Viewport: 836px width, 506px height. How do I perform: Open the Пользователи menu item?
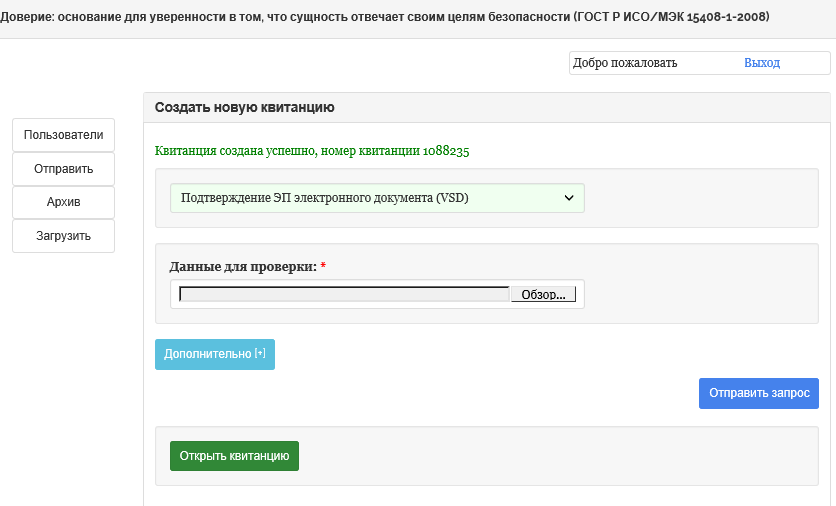pyautogui.click(x=64, y=134)
